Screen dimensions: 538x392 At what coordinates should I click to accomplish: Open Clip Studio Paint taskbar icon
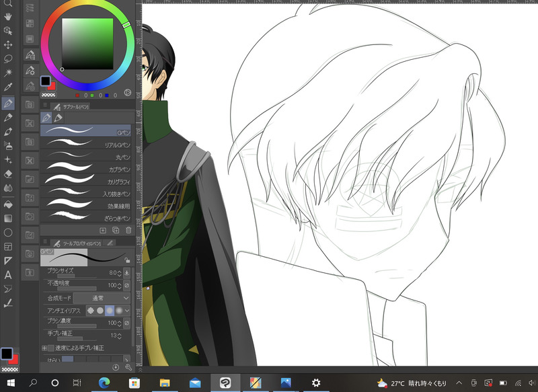tap(225, 383)
